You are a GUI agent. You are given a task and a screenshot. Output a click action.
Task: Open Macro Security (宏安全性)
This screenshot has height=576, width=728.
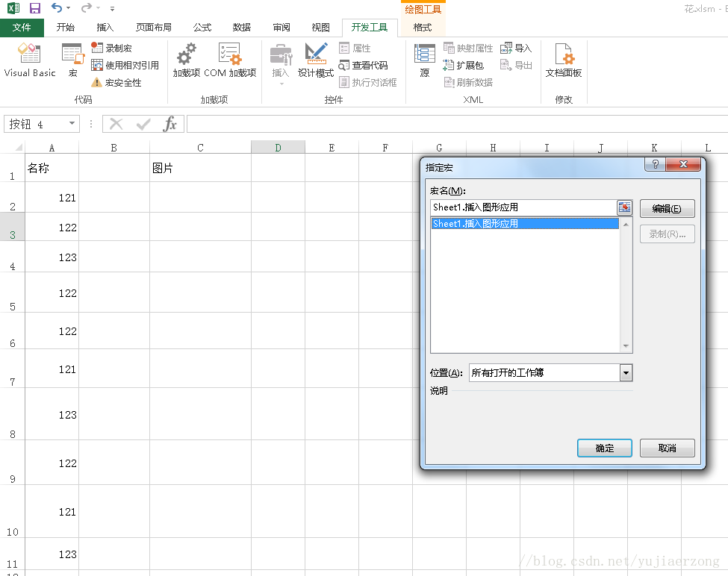(x=116, y=83)
